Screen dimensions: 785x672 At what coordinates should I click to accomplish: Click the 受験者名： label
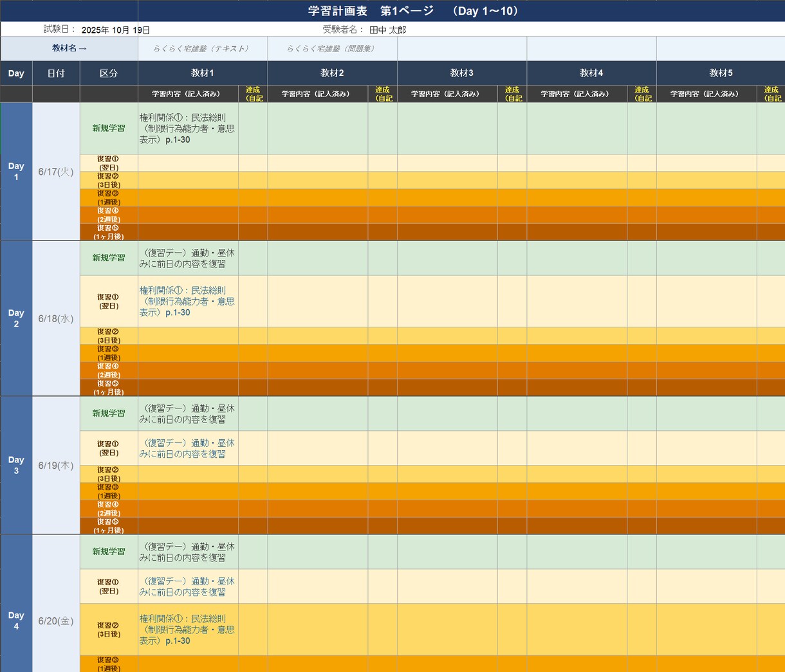coord(344,30)
